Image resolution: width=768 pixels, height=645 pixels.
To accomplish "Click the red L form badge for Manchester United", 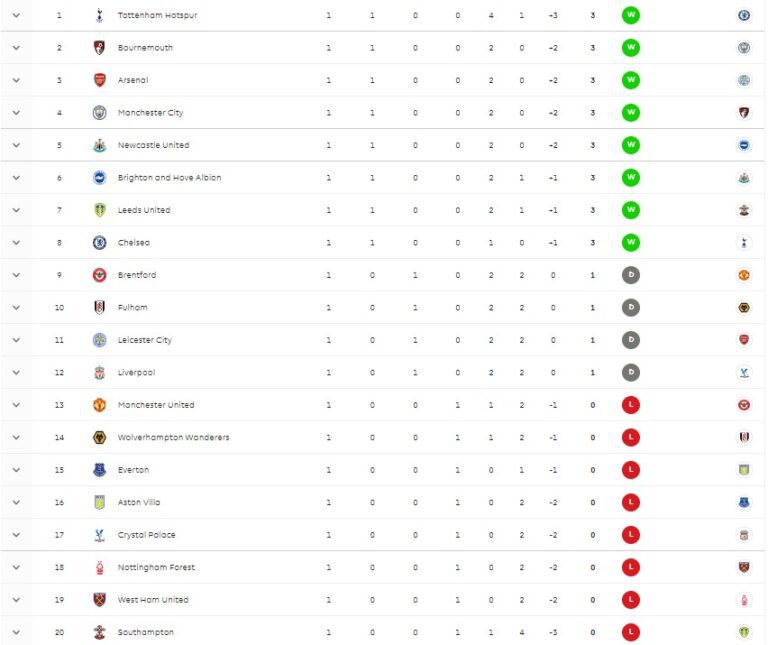I will tap(630, 405).
